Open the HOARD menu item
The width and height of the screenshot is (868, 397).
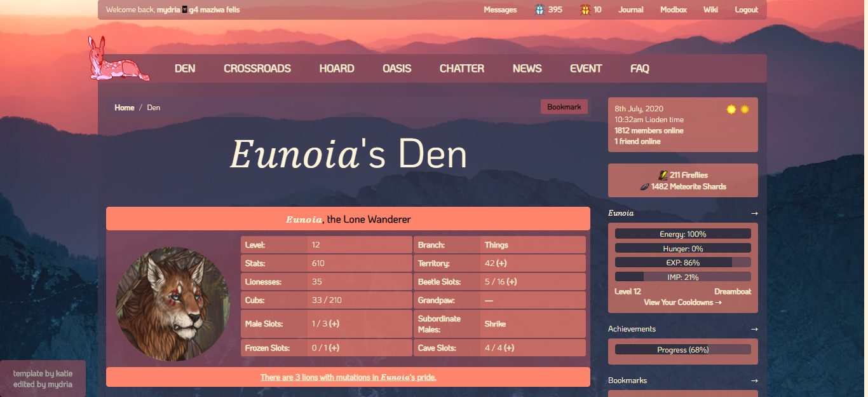click(x=337, y=68)
